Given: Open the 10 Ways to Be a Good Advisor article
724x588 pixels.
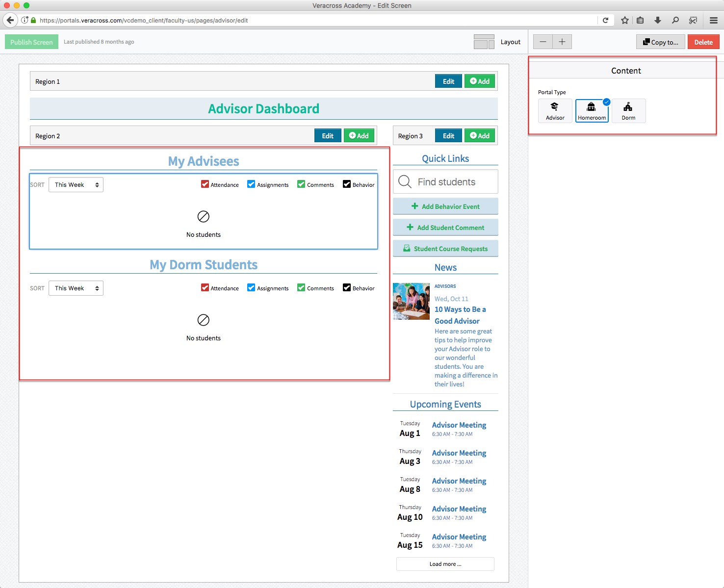Looking at the screenshot, I should [x=460, y=315].
